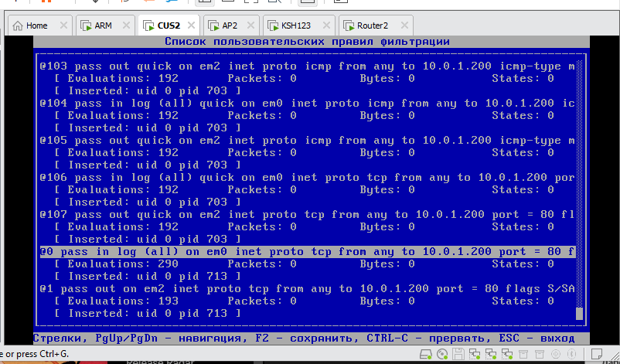Open the AP2 virtual machine tab

coord(230,26)
